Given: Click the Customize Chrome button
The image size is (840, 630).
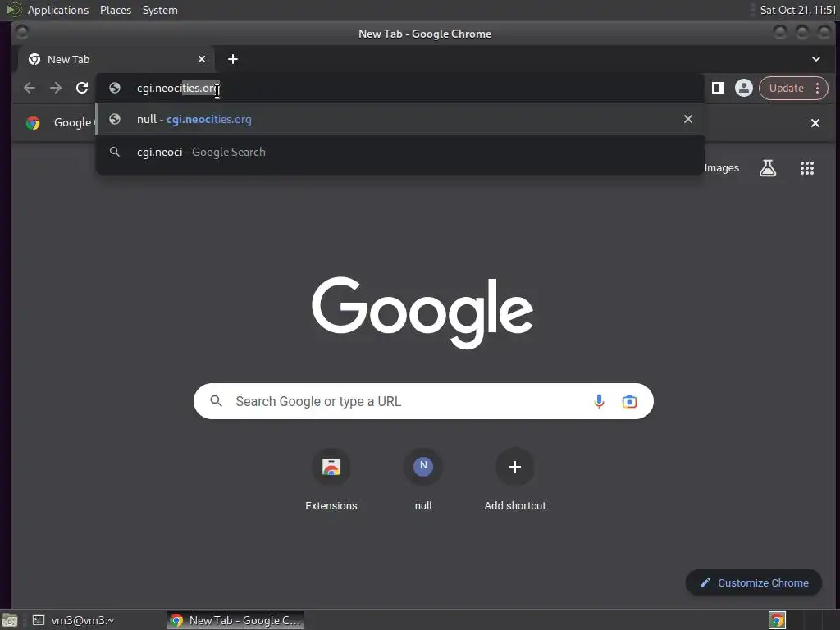Looking at the screenshot, I should [x=753, y=582].
